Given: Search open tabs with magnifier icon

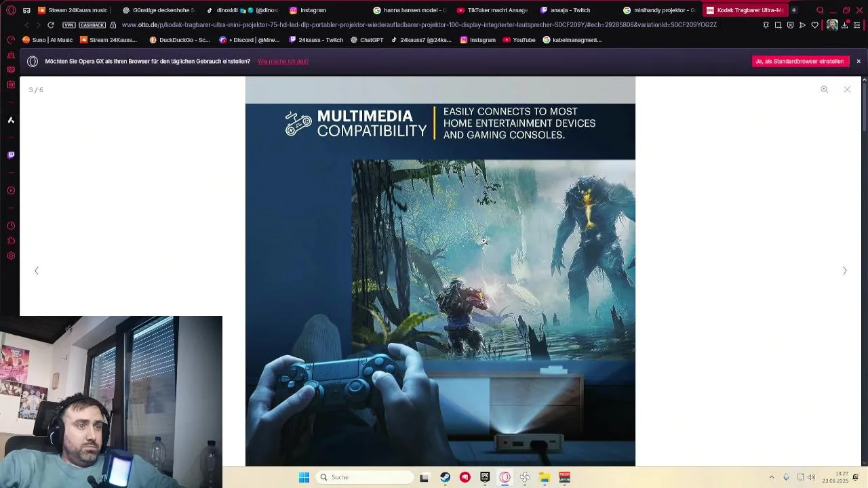Looking at the screenshot, I should (x=820, y=10).
